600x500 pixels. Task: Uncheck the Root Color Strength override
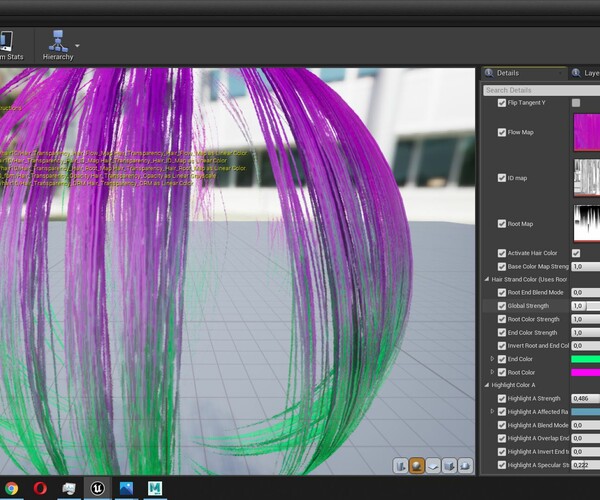(x=502, y=319)
